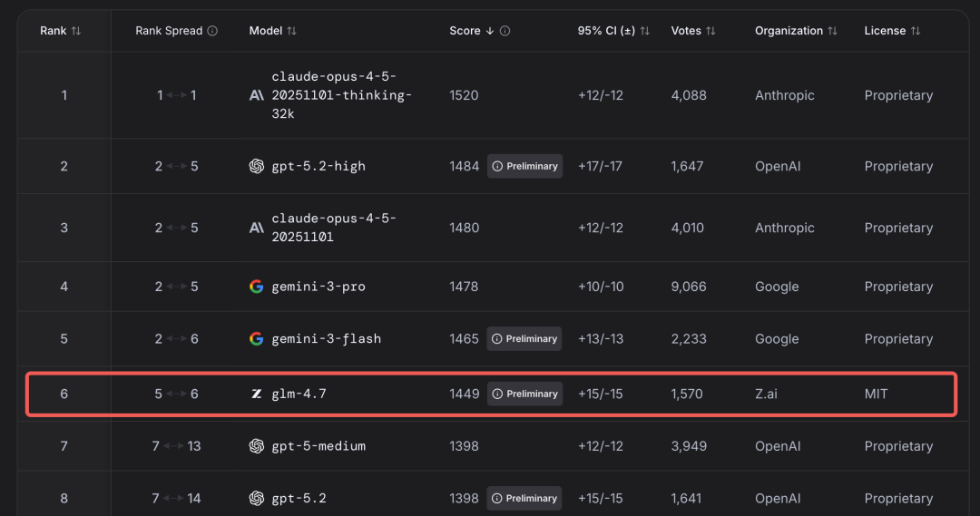The height and width of the screenshot is (516, 980).
Task: Click the Anthropic logo beside claude-opus-4-5-20251101-thinking-32k
Action: (257, 95)
